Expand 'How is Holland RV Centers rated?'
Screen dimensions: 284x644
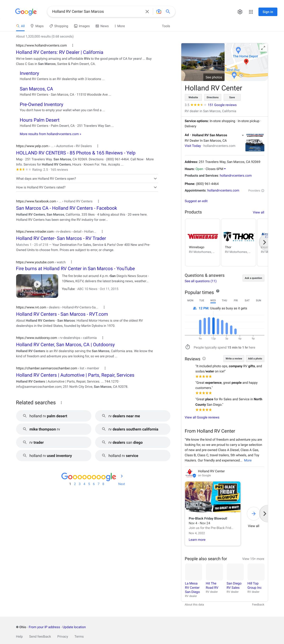(x=155, y=187)
